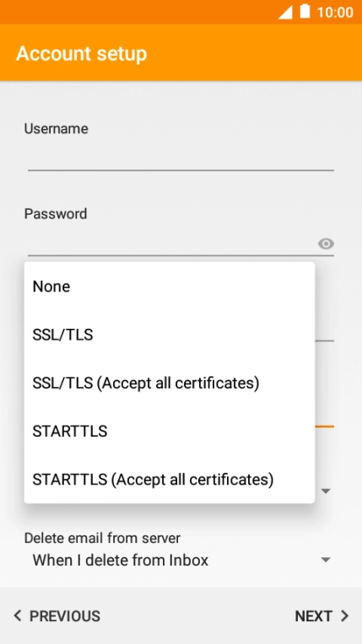Click the security type dropdown arrow
This screenshot has height=644, width=362.
[326, 491]
